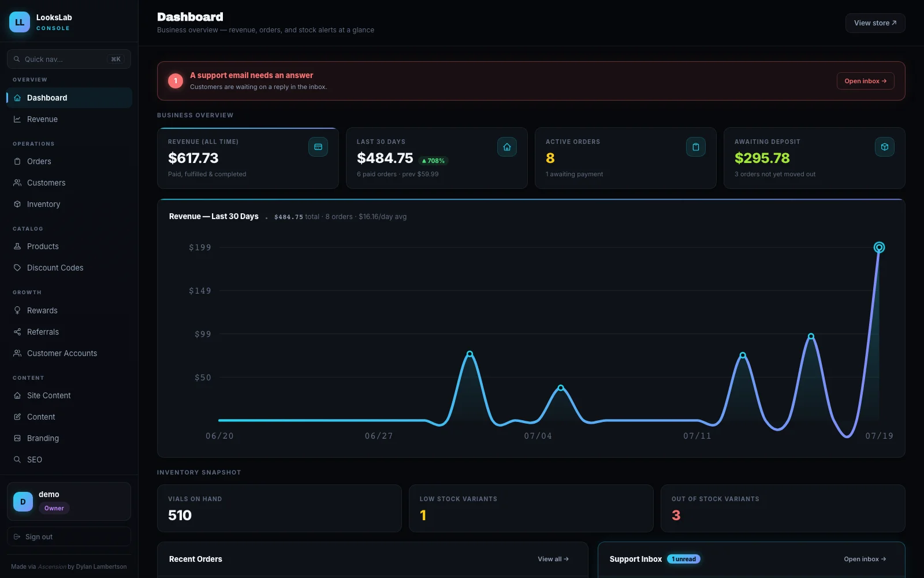This screenshot has height=578, width=924.
Task: Open Dashboard in the sidebar
Action: [69, 98]
